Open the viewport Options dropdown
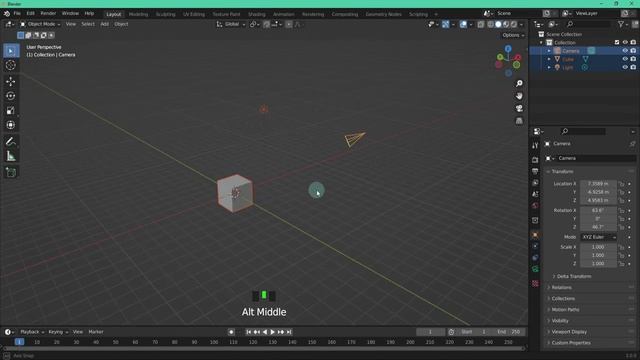This screenshot has height=360, width=640. pos(513,35)
